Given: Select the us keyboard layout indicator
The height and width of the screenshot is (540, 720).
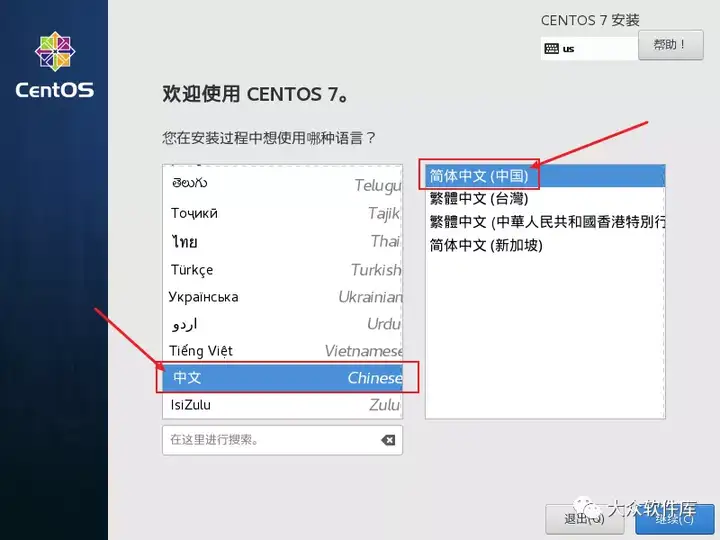Looking at the screenshot, I should point(590,49).
